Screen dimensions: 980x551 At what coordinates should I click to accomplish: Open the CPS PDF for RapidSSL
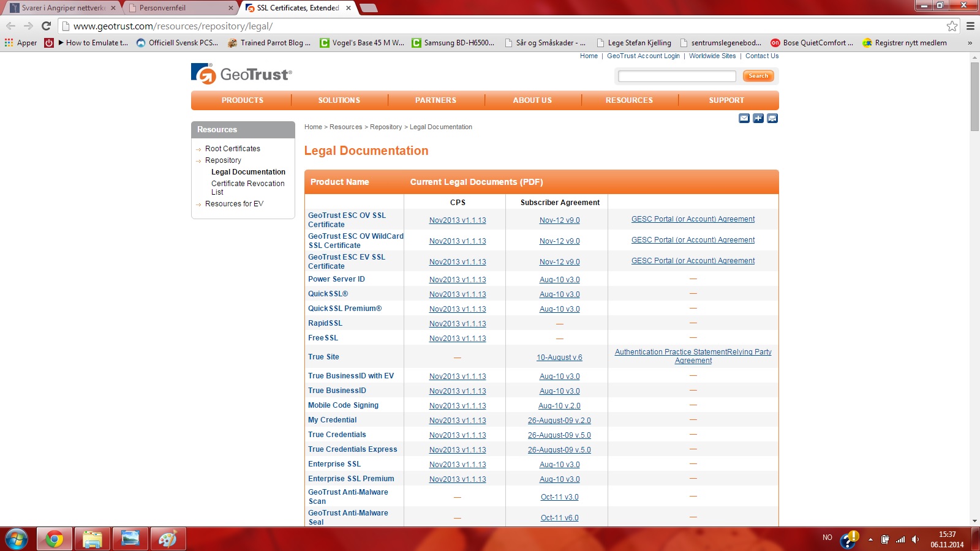[458, 324]
